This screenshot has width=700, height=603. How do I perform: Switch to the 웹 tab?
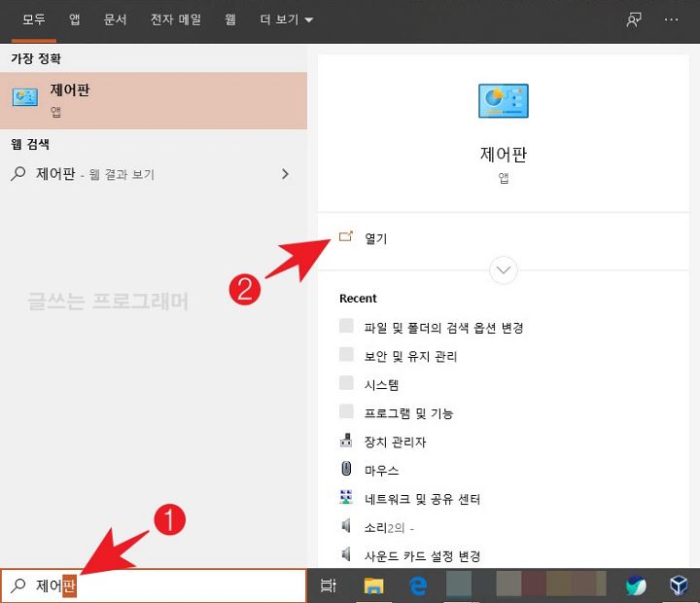[x=230, y=19]
